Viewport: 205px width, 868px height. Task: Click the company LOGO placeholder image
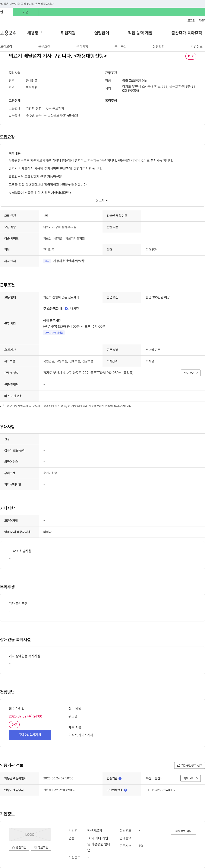(30, 834)
